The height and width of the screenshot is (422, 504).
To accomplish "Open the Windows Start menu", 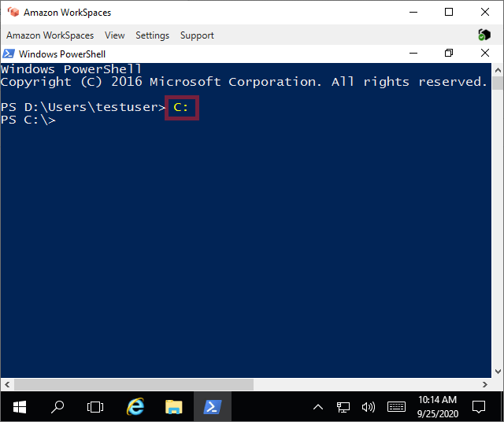I will [x=20, y=407].
